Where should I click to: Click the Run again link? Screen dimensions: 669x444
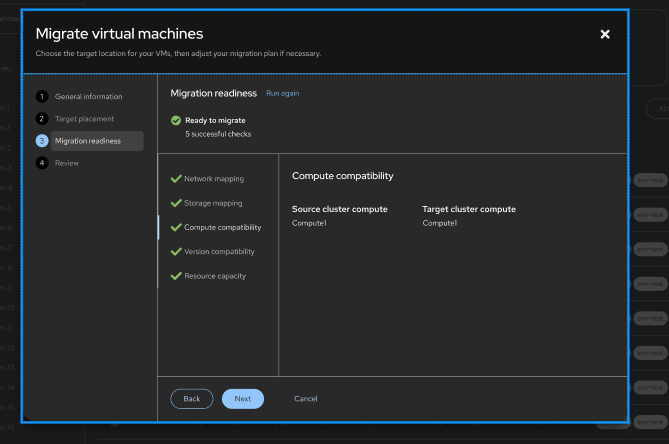click(x=282, y=93)
